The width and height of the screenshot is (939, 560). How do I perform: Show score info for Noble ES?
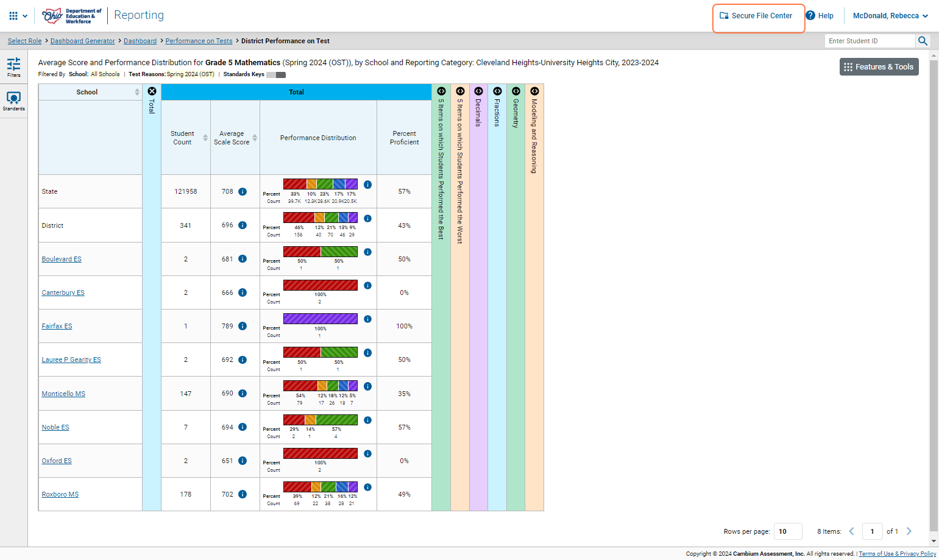click(243, 427)
